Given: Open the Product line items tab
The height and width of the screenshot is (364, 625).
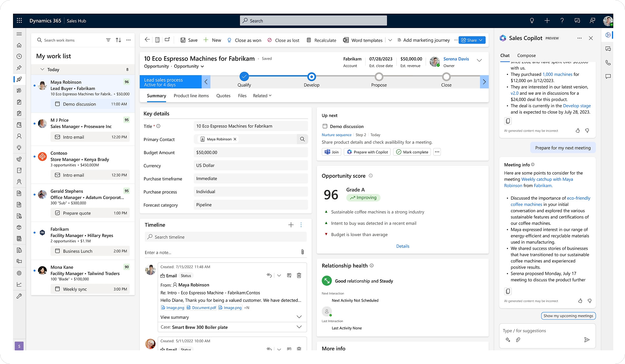Looking at the screenshot, I should click(x=191, y=95).
